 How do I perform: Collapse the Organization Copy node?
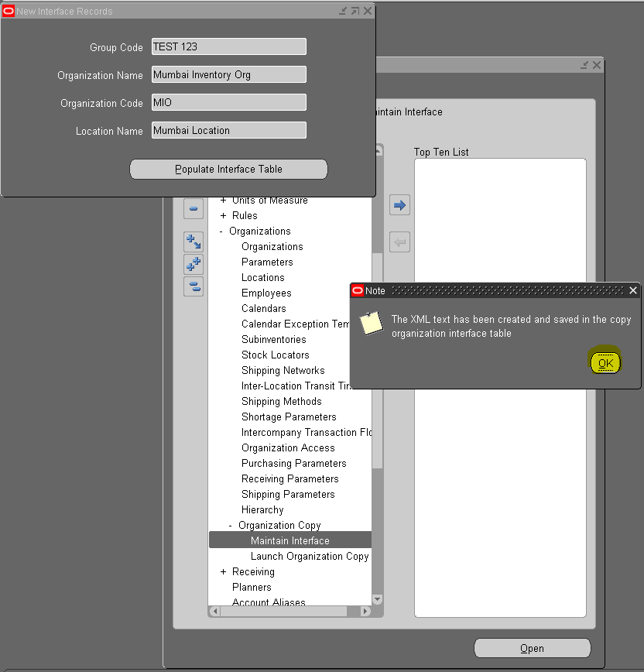[x=231, y=526]
